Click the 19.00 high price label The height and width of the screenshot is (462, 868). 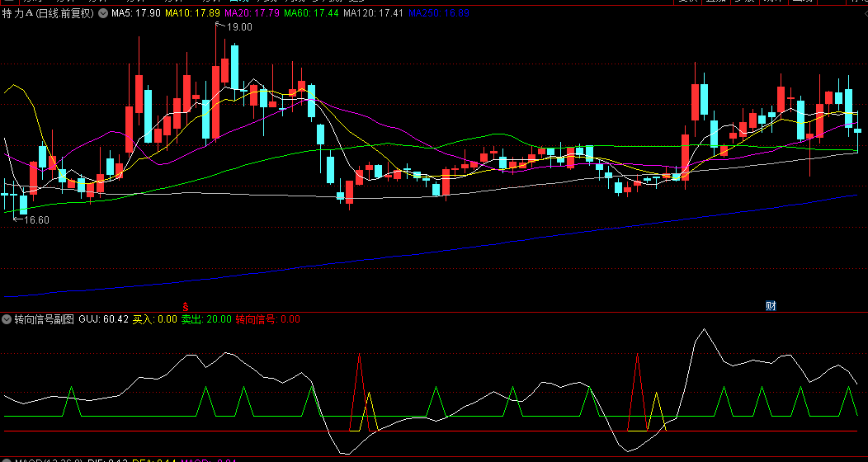point(238,27)
